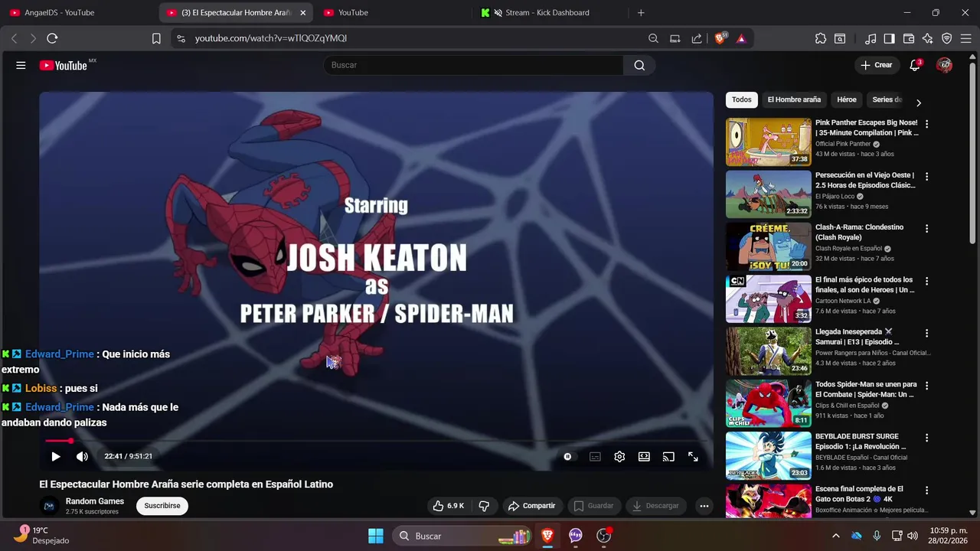Switch to theater mode
The width and height of the screenshot is (980, 551).
(x=644, y=456)
